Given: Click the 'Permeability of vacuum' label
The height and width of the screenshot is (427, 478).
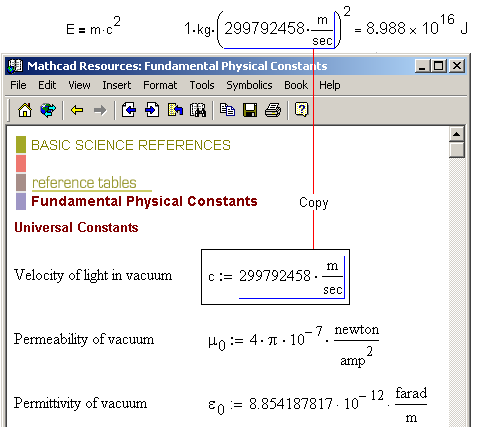Looking at the screenshot, I should (x=84, y=339).
